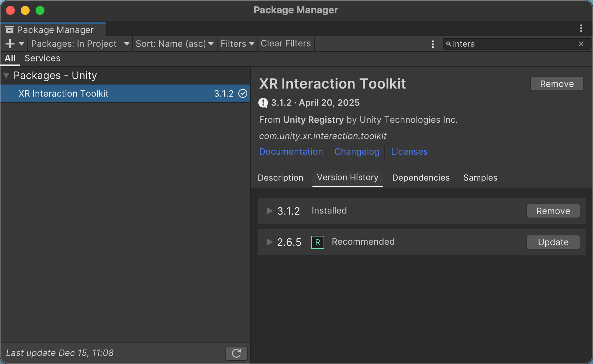Update to version 2.6.5
Viewport: 593px width, 364px height.
[x=553, y=242]
